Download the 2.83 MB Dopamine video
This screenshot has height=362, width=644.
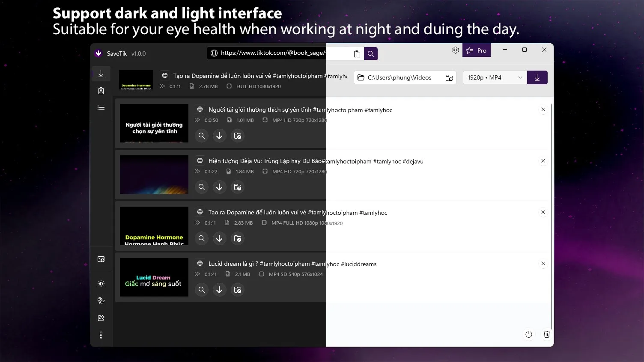tap(219, 238)
